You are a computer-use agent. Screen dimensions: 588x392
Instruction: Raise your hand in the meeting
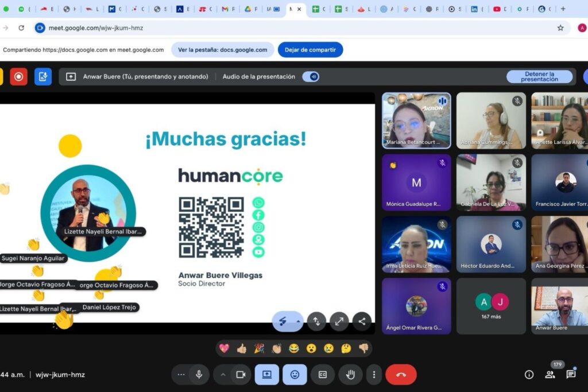(350, 374)
